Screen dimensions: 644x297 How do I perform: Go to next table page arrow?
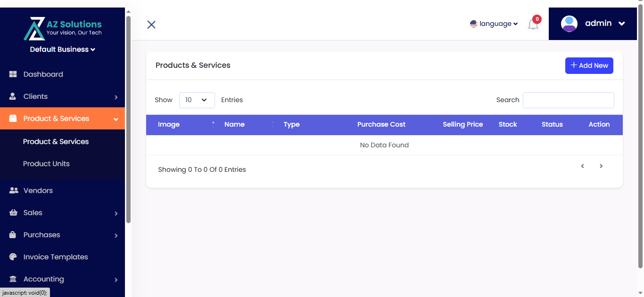pyautogui.click(x=601, y=166)
